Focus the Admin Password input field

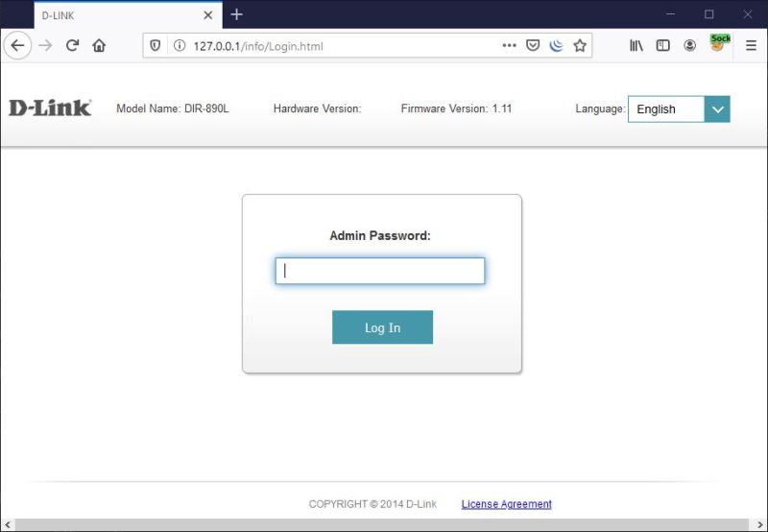(380, 271)
